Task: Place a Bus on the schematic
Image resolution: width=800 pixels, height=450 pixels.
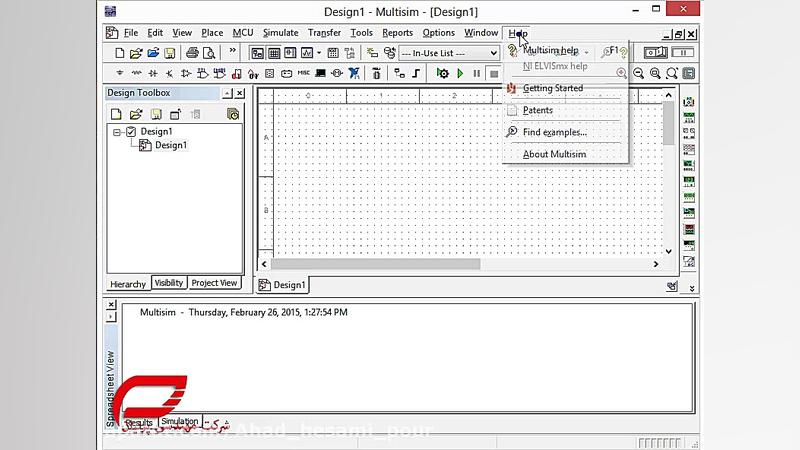Action: point(416,73)
